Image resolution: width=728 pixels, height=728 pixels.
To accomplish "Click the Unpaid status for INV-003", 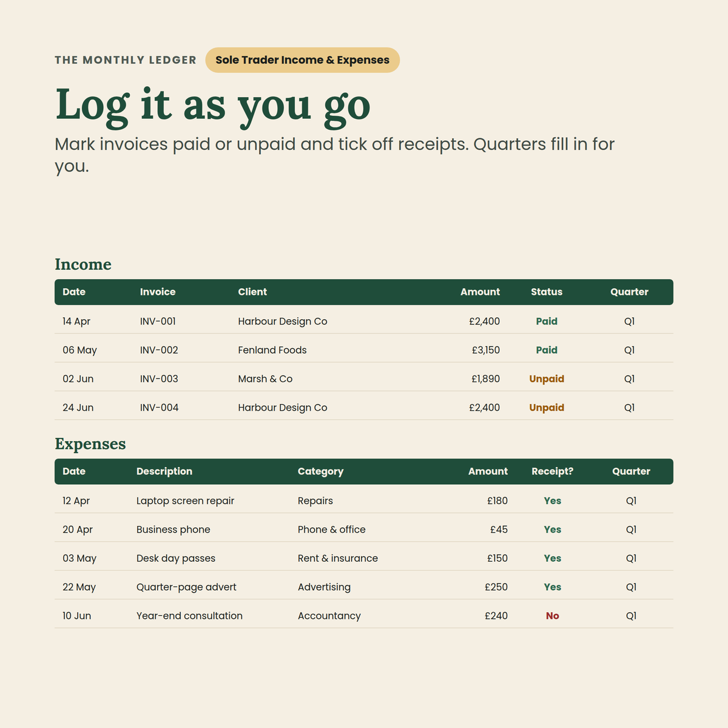I will (547, 379).
